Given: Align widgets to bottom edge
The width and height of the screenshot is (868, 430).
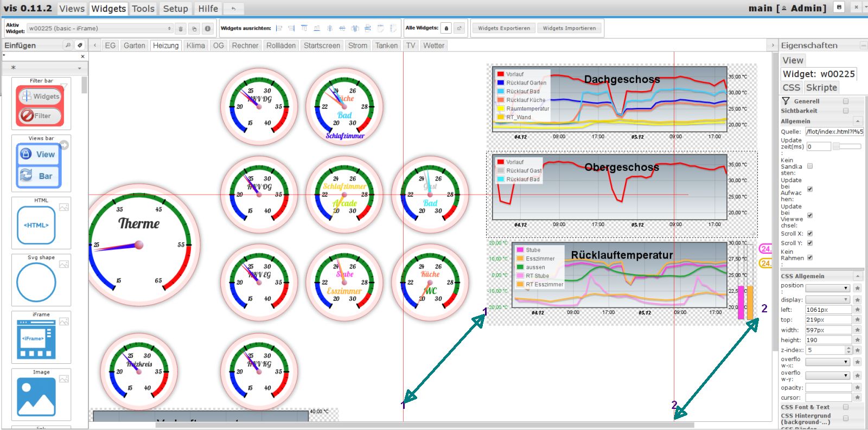Looking at the screenshot, I should click(317, 28).
